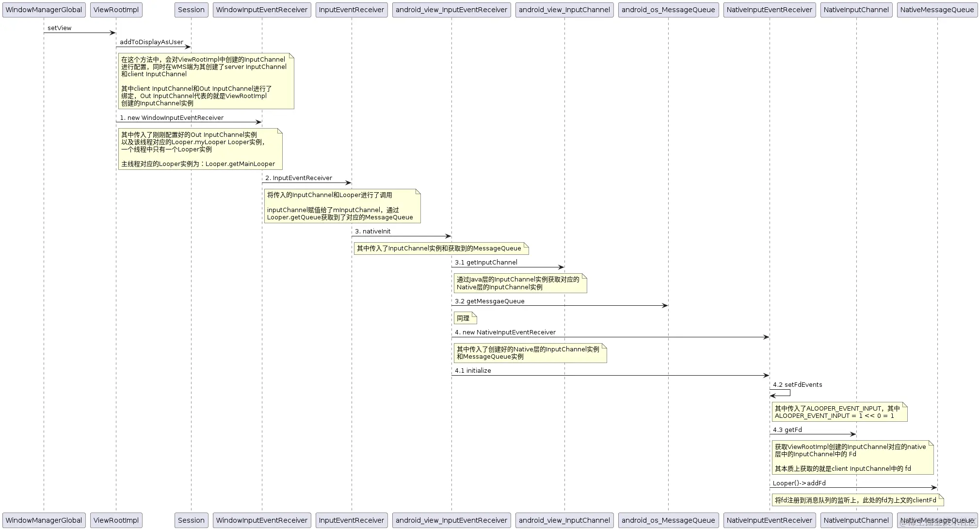Image resolution: width=980 pixels, height=530 pixels.
Task: Click the '1. new WindowInputEventReceiver' message
Action: point(172,117)
